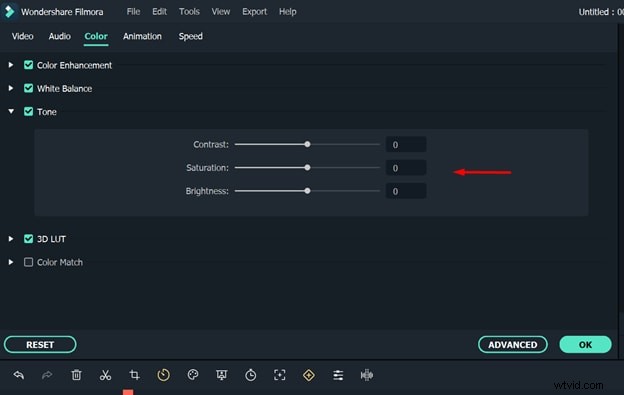The width and height of the screenshot is (624, 395).
Task: Switch to the Animation tab
Action: (142, 36)
